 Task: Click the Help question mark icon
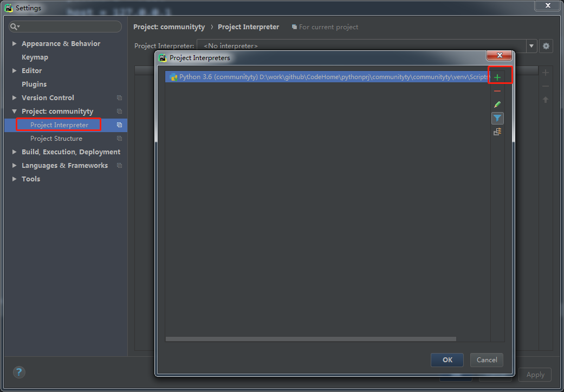18,372
